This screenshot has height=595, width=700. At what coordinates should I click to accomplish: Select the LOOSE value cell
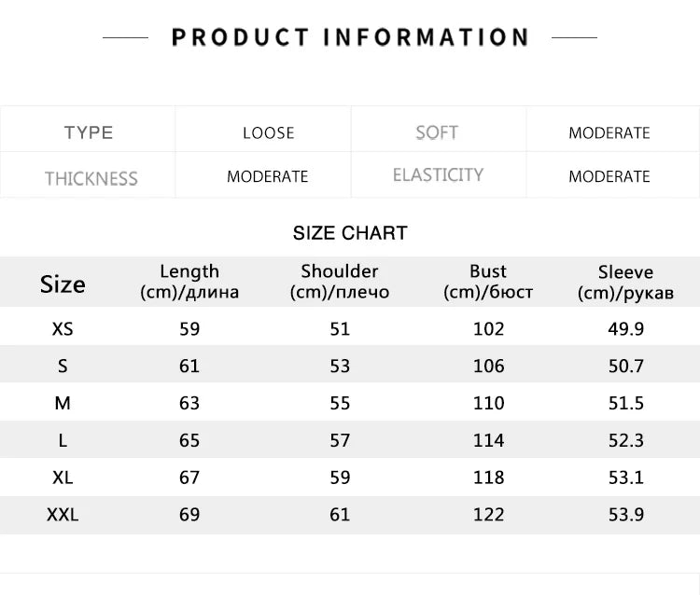coord(268,132)
